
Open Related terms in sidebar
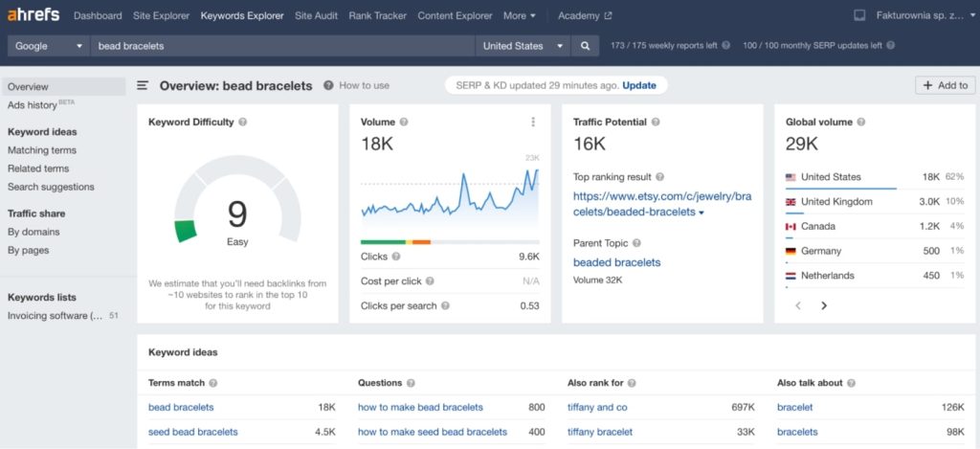(38, 168)
